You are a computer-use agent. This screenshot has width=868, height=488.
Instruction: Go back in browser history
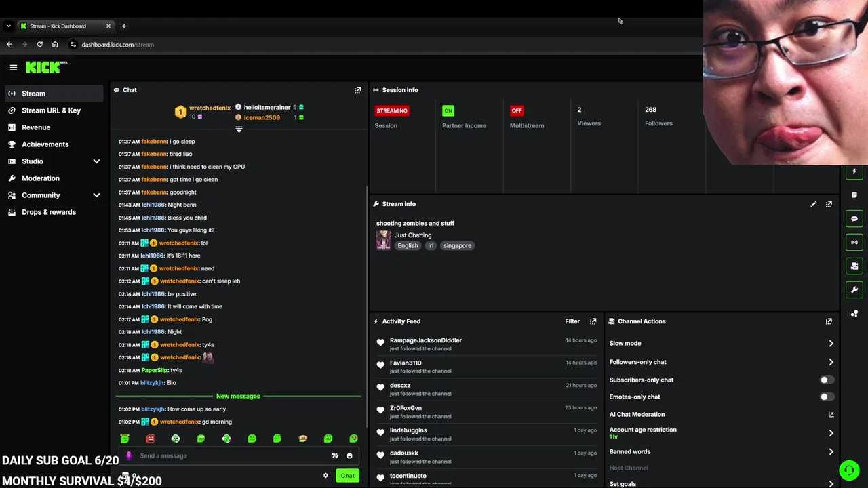(x=9, y=44)
